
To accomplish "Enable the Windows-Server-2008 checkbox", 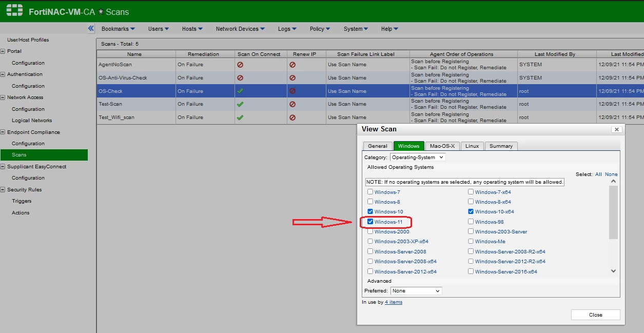I will click(x=370, y=251).
